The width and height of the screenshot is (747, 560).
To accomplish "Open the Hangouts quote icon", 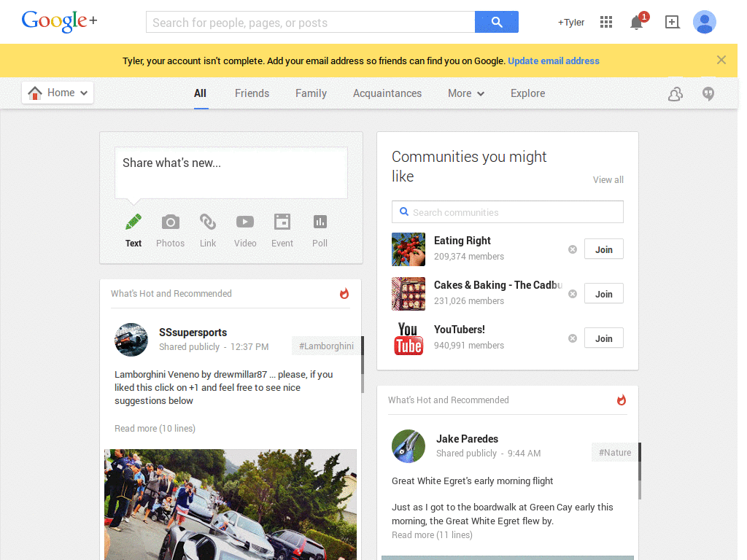I will [708, 94].
